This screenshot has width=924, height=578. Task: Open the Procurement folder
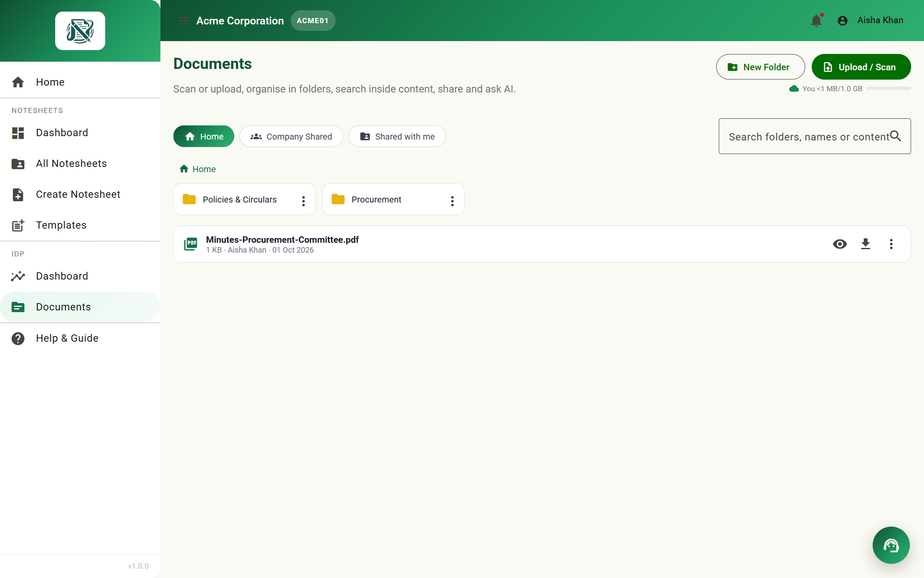pyautogui.click(x=393, y=199)
